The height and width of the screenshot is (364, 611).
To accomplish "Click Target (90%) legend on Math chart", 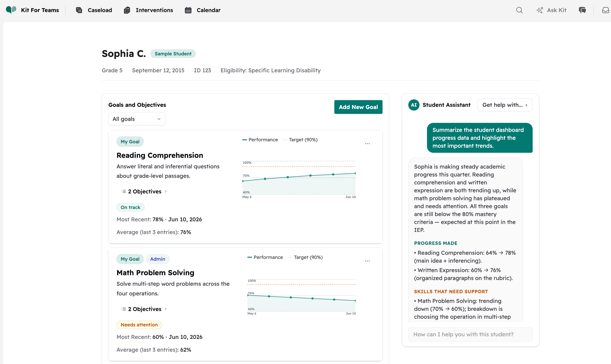I will click(x=305, y=257).
